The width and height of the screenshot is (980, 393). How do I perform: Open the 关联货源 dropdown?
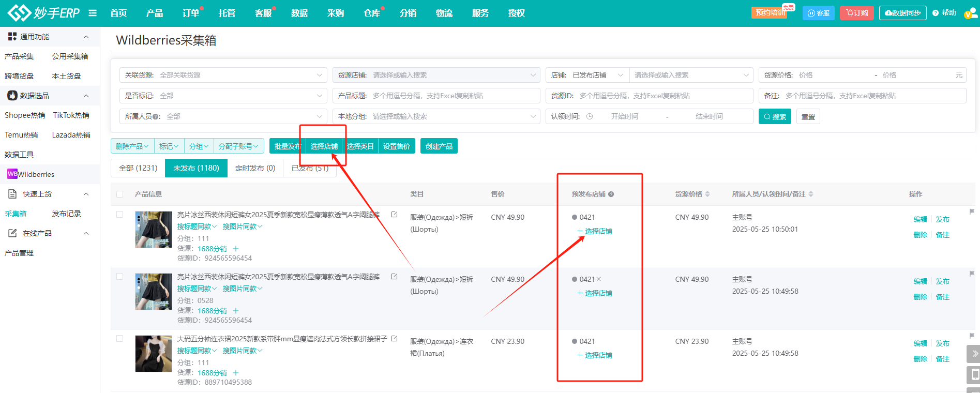point(223,75)
